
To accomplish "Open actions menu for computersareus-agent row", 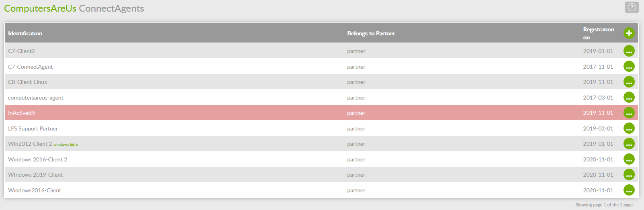I will [629, 98].
